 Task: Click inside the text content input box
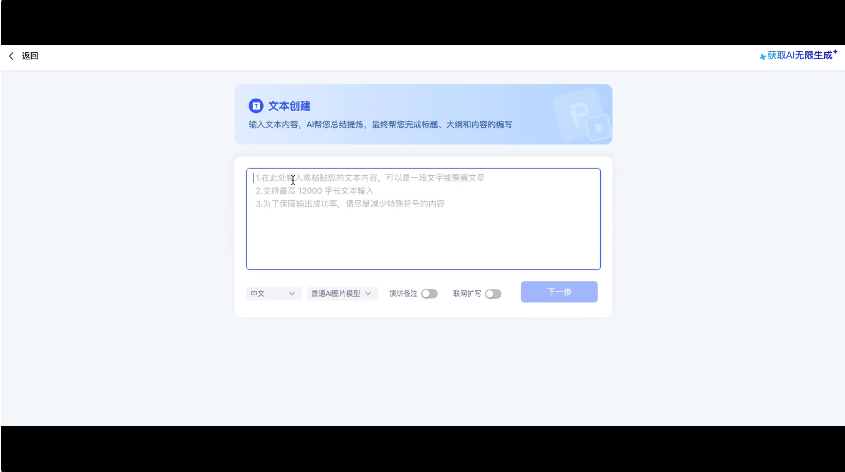click(x=423, y=219)
